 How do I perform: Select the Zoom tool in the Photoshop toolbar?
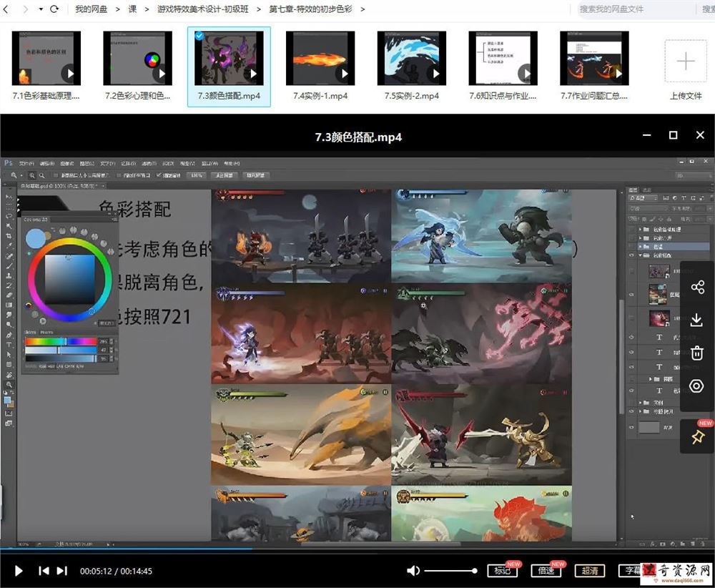pos(9,385)
